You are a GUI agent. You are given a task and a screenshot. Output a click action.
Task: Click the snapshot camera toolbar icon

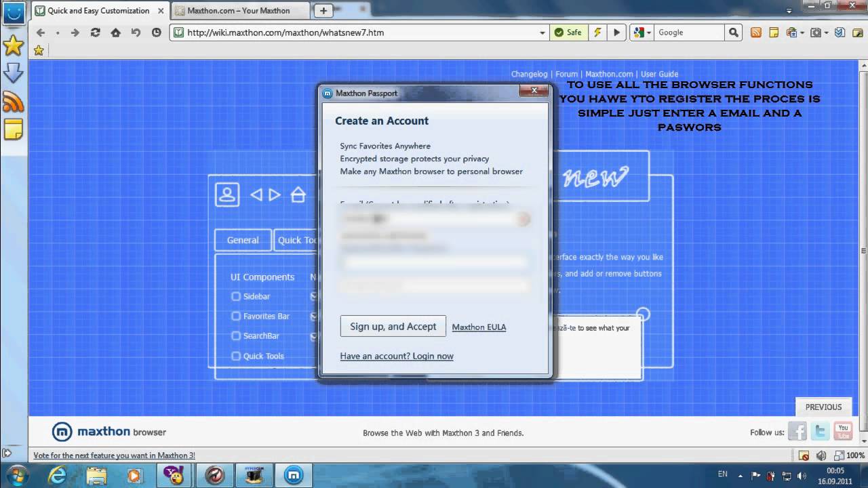pos(816,33)
